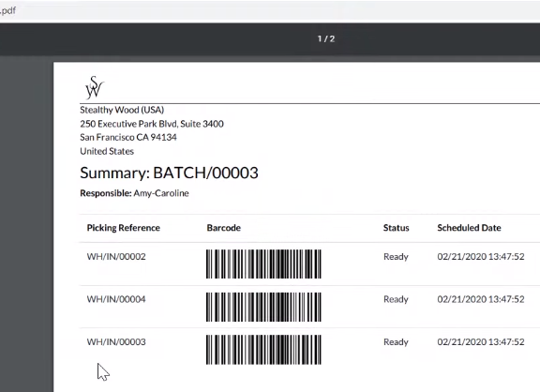Select picking reference WH/IN/00003
This screenshot has width=540, height=392.
(116, 342)
